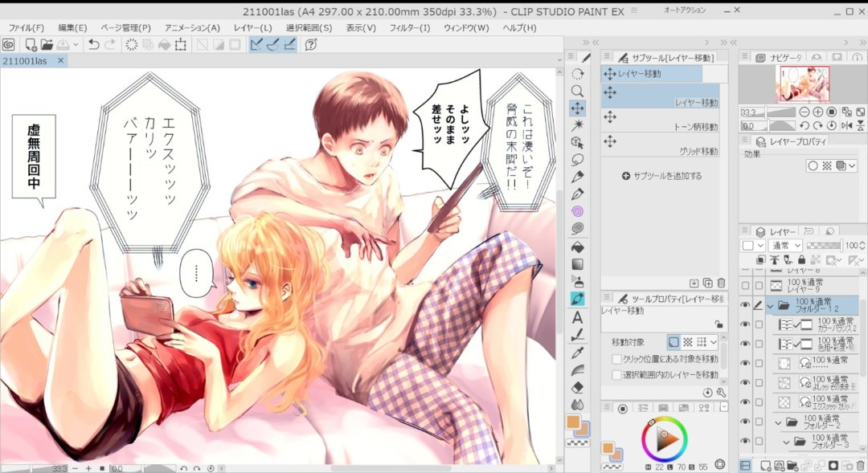Open the 編集(E) menu
Screen dimensions: 868x473
coord(72,27)
